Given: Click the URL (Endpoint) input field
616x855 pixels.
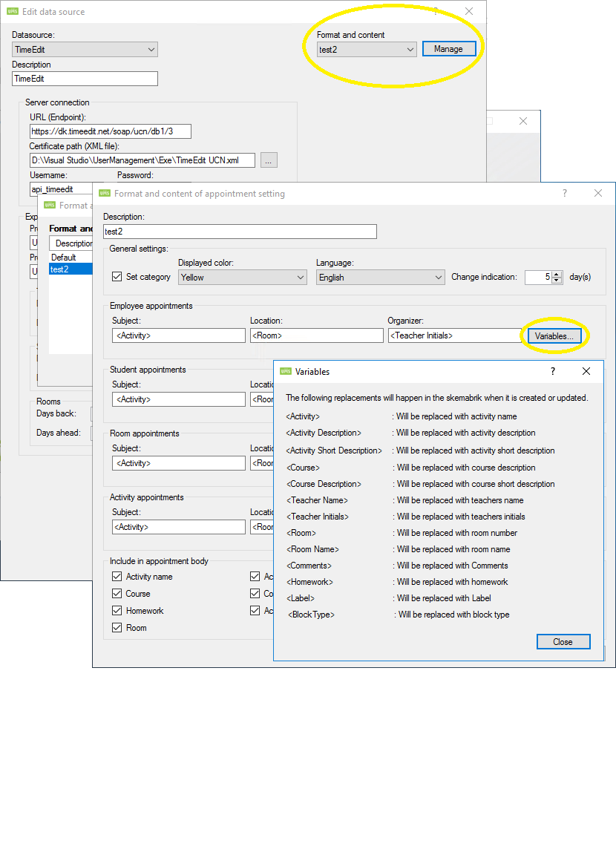Looking at the screenshot, I should click(x=110, y=131).
